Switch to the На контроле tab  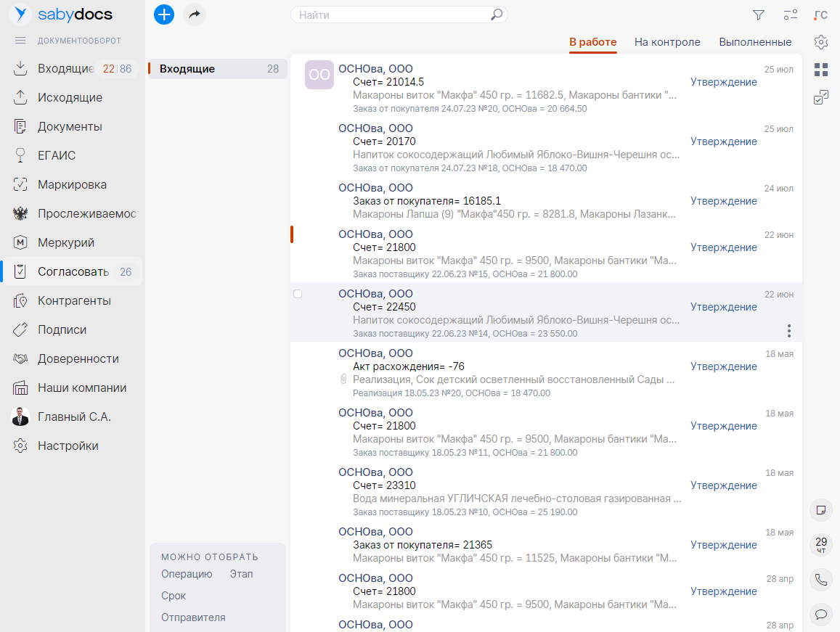667,42
